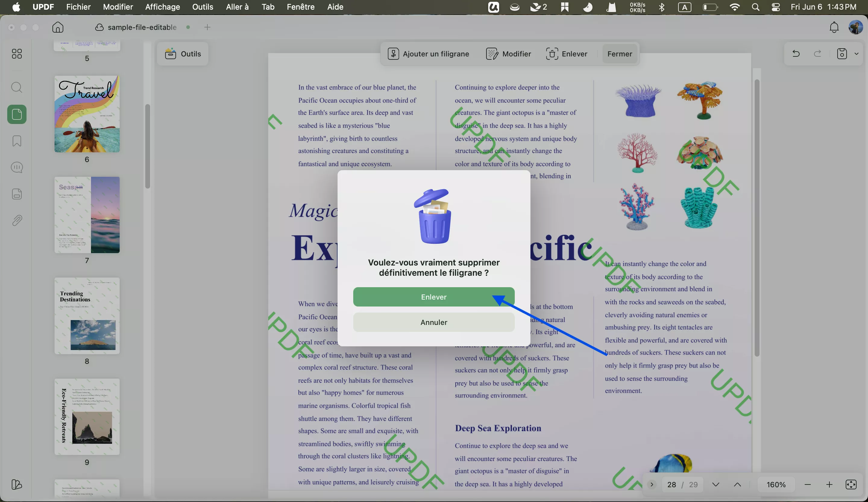Open Control Center in the menu bar
The width and height of the screenshot is (868, 502).
[x=776, y=7]
